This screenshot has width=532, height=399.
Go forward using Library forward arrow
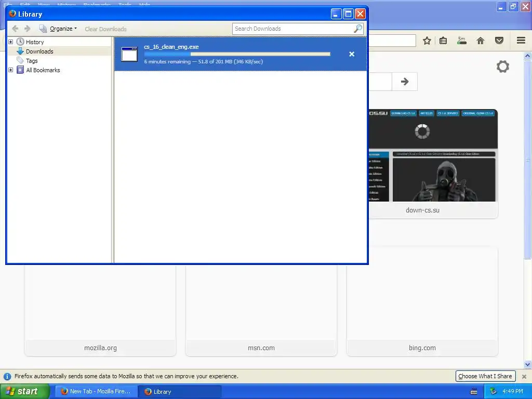click(28, 29)
